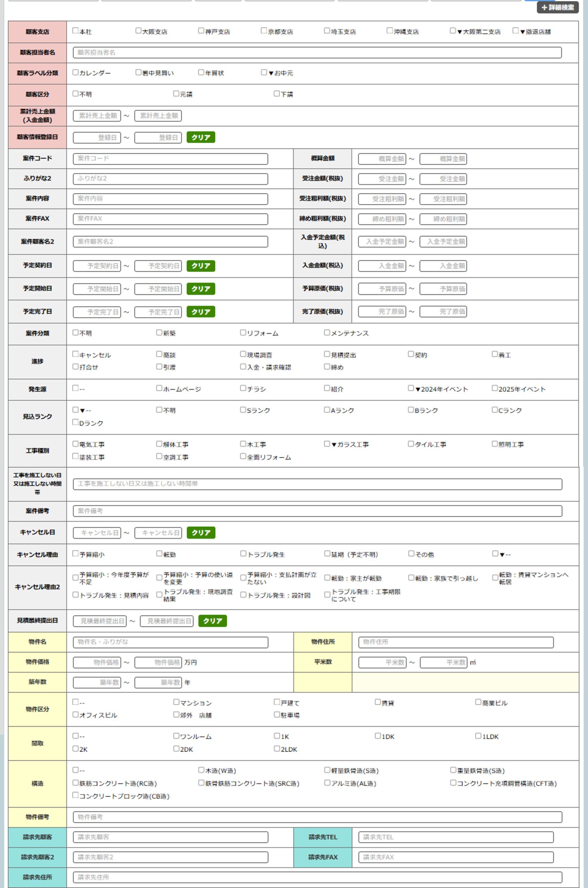The width and height of the screenshot is (588, 888).
Task: Focus the 物件住所 input
Action: coord(456,642)
